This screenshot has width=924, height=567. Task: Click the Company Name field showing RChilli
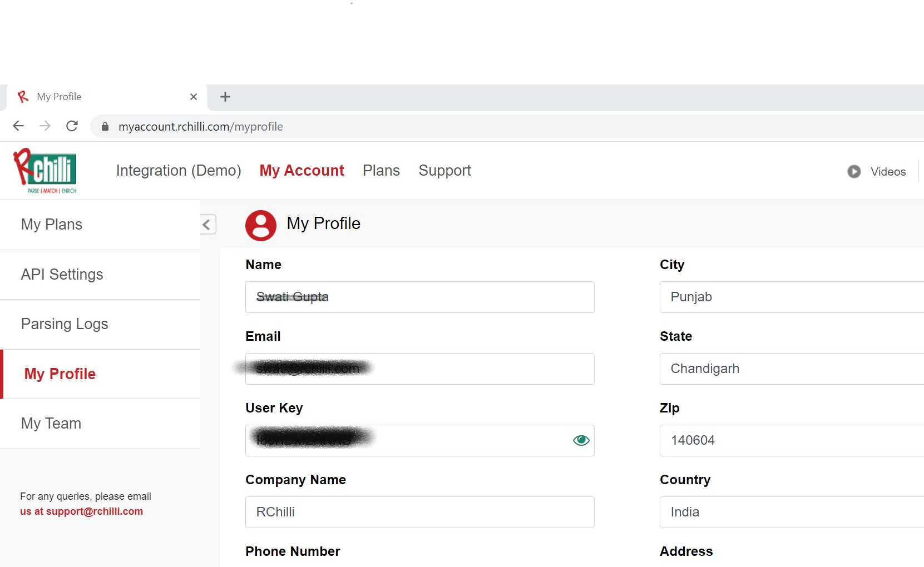420,512
